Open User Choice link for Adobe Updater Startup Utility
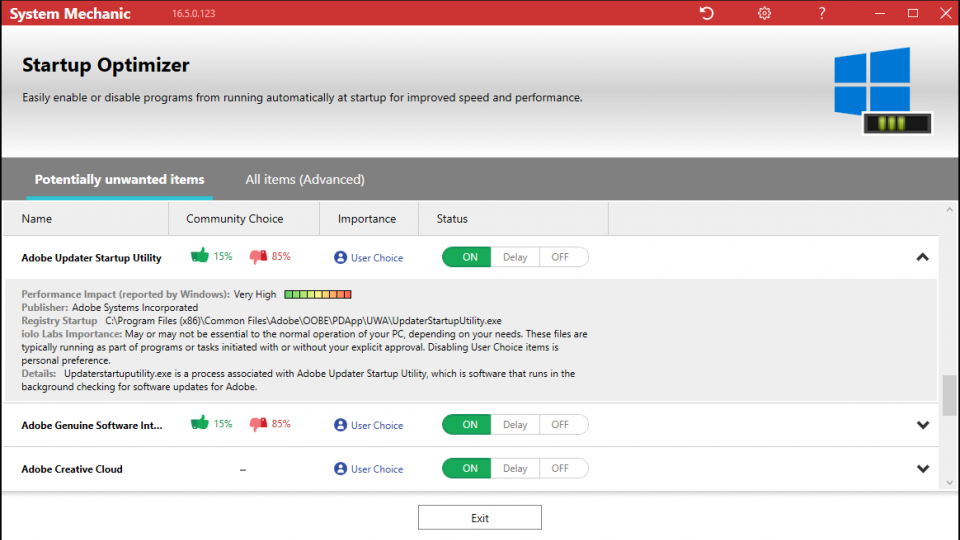This screenshot has height=540, width=960. (377, 258)
